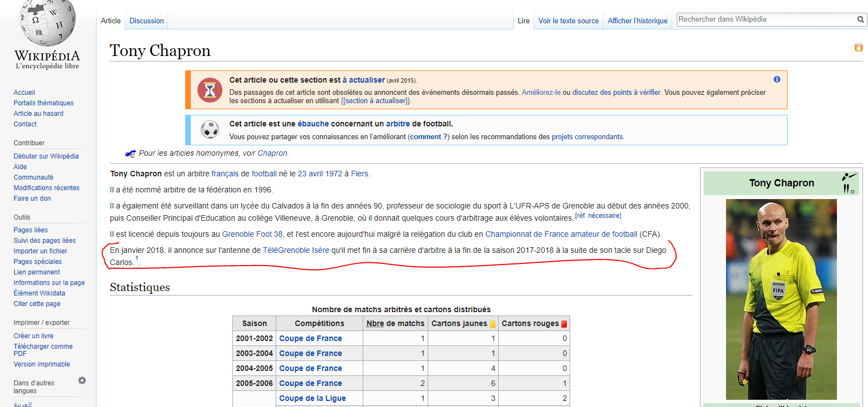Click 'Créer un livre' link
The width and height of the screenshot is (868, 407).
click(x=34, y=336)
